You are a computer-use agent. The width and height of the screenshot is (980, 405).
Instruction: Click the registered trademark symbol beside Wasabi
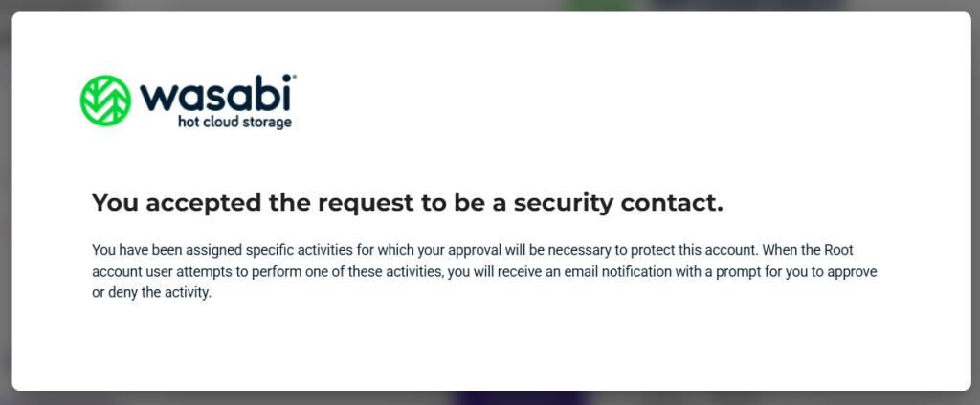click(294, 77)
